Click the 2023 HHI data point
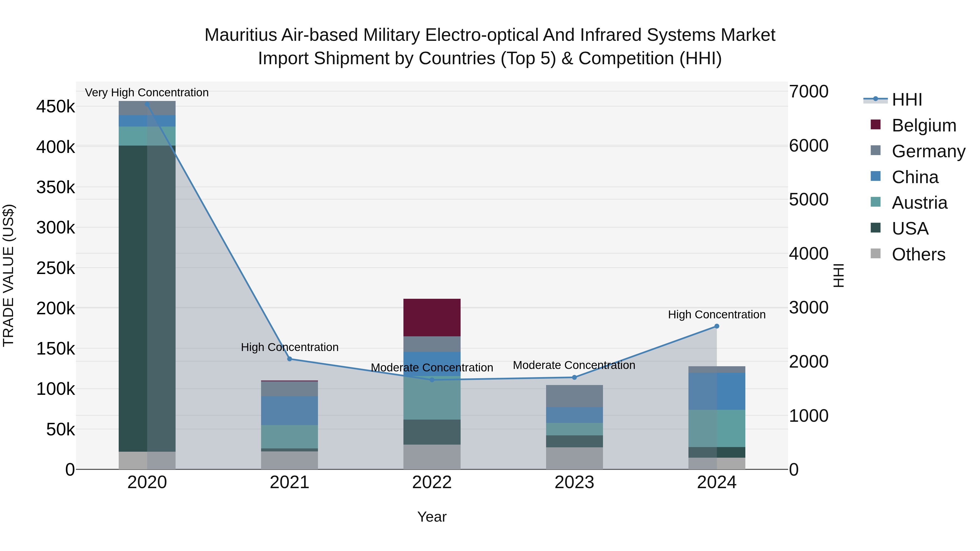This screenshot has width=980, height=551. (x=574, y=377)
